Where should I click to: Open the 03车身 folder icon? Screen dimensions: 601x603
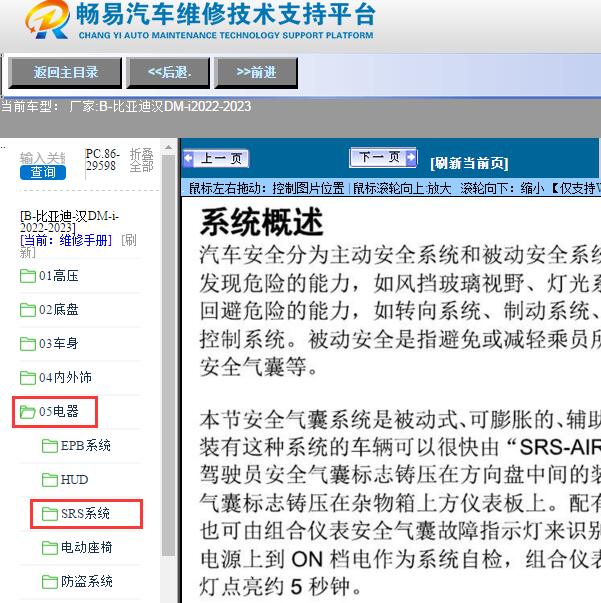pos(28,343)
